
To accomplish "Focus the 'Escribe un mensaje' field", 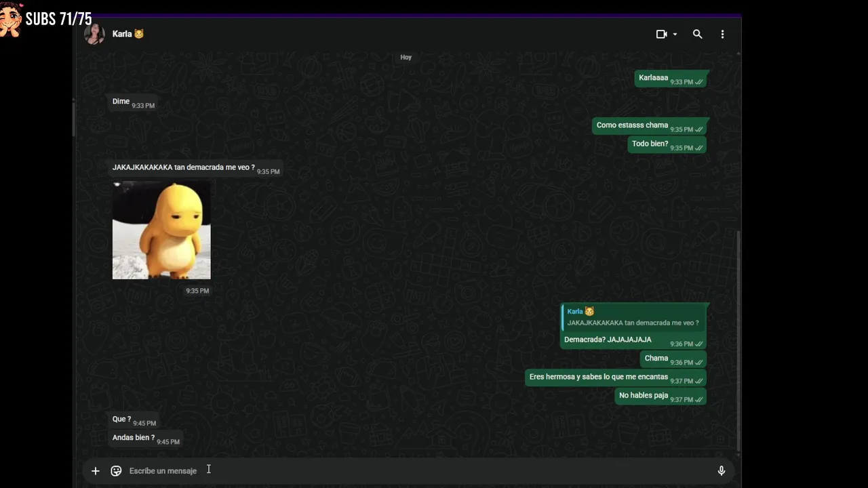I will pyautogui.click(x=417, y=471).
